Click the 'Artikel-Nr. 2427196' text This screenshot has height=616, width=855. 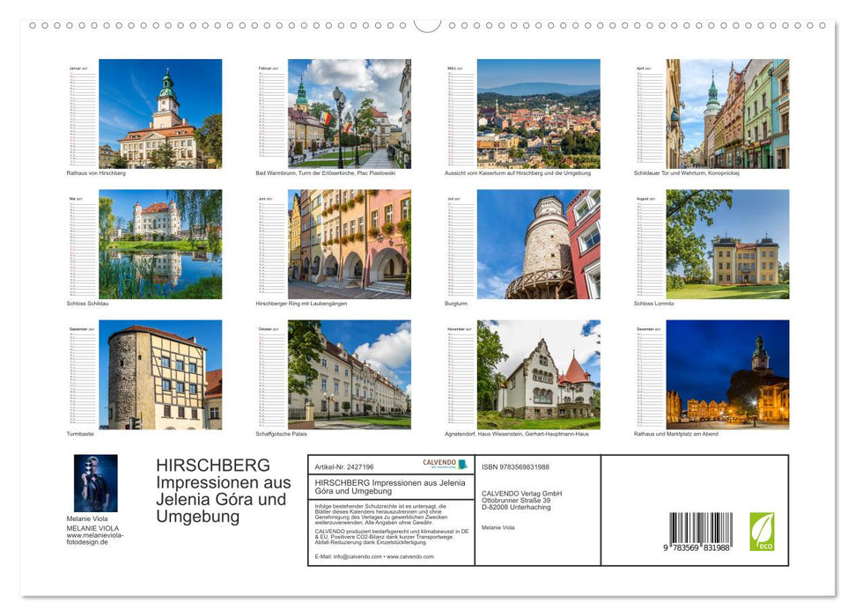(x=344, y=467)
